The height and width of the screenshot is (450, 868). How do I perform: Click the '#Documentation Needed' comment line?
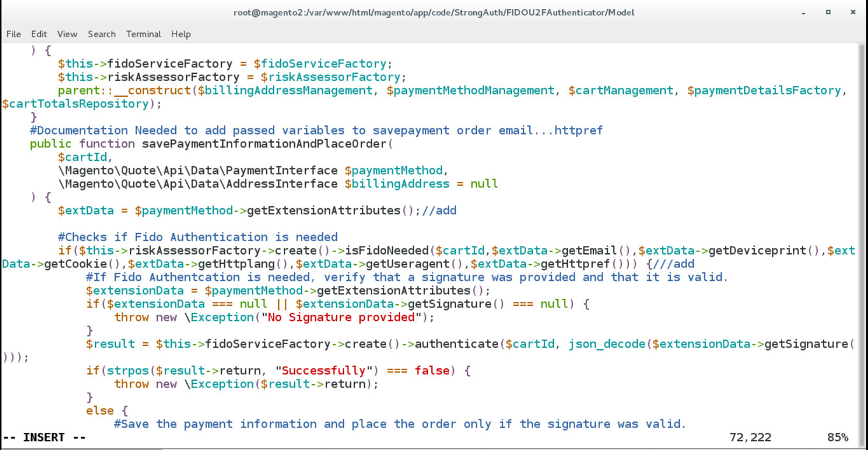tap(316, 130)
